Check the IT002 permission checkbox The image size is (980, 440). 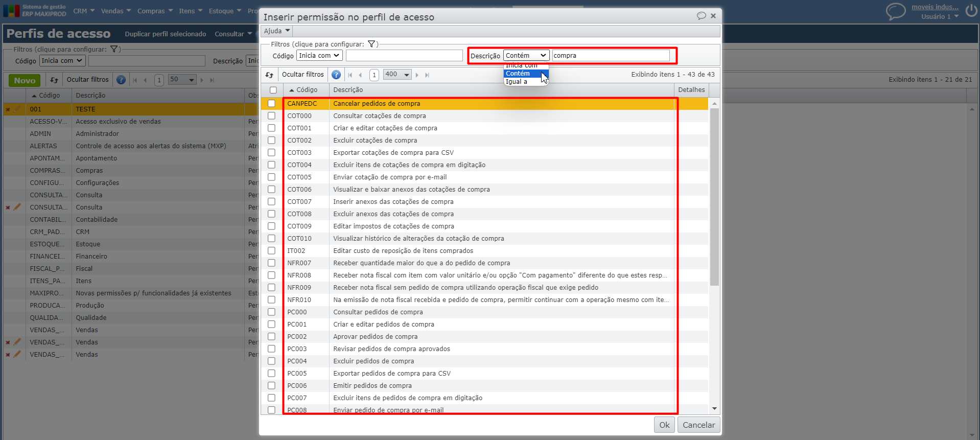[271, 250]
